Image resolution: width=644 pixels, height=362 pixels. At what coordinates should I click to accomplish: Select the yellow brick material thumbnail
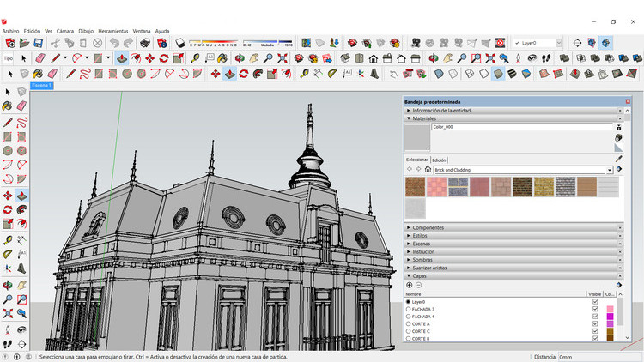point(544,187)
